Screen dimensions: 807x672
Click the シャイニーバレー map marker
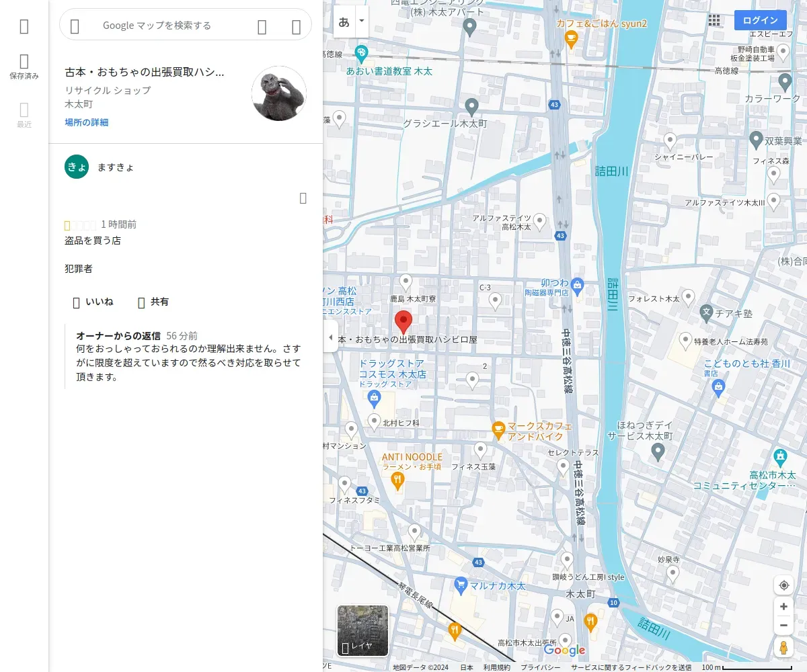(x=670, y=142)
